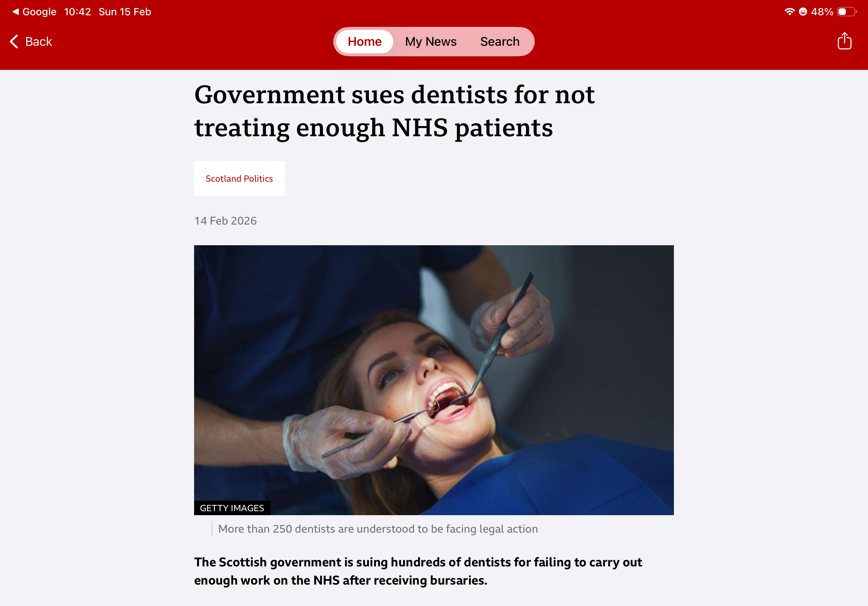
Task: Tap the Back chevron arrow
Action: tap(14, 41)
